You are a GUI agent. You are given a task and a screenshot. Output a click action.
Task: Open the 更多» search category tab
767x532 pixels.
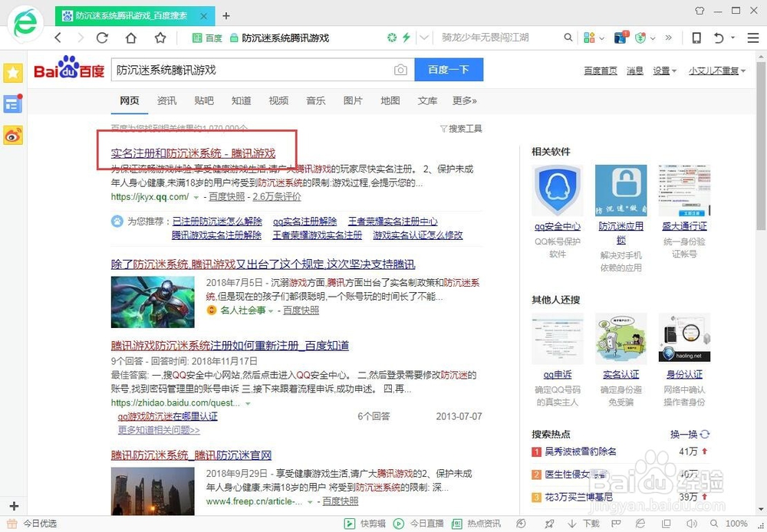464,100
